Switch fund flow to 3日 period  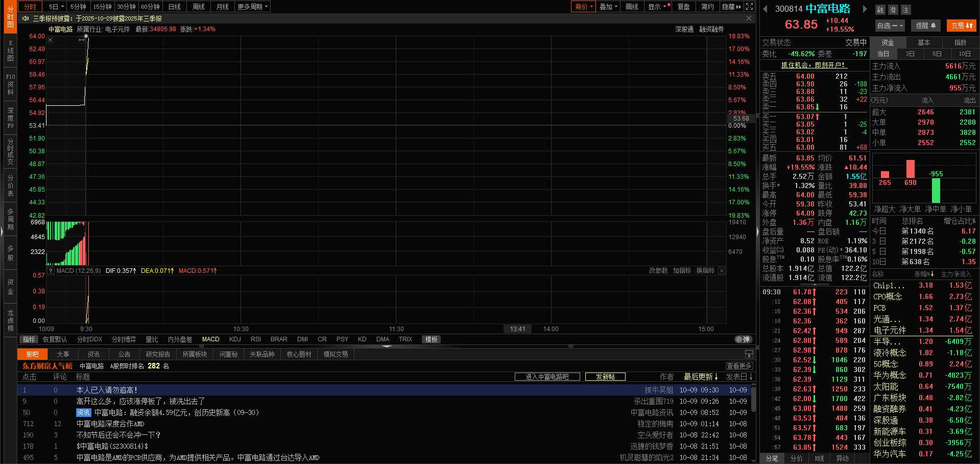pyautogui.click(x=910, y=54)
